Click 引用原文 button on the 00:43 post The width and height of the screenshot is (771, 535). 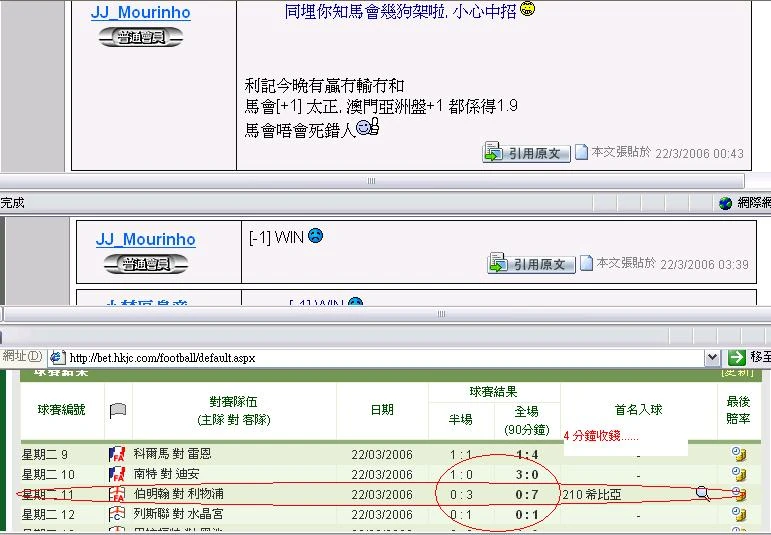coord(526,152)
